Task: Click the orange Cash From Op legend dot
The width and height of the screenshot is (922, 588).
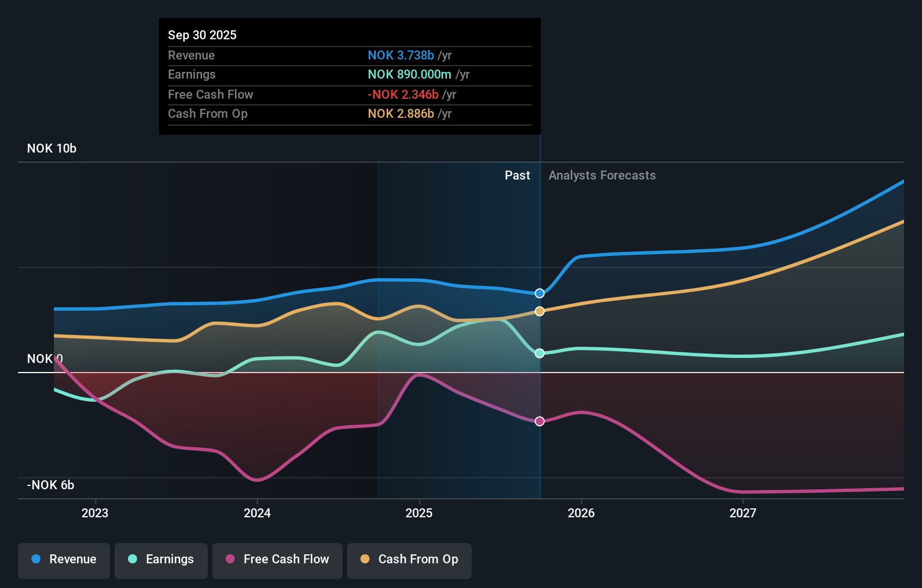Action: point(365,559)
